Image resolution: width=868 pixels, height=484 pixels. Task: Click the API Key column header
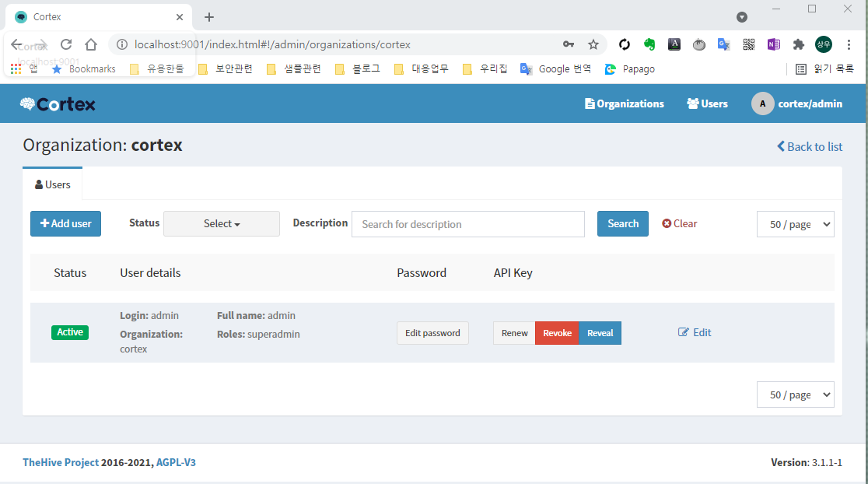tap(513, 273)
